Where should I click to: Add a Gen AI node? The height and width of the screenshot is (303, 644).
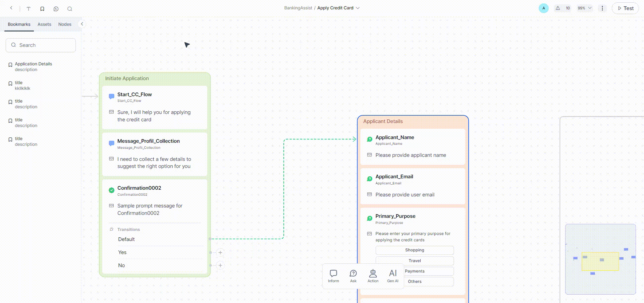coord(393,276)
